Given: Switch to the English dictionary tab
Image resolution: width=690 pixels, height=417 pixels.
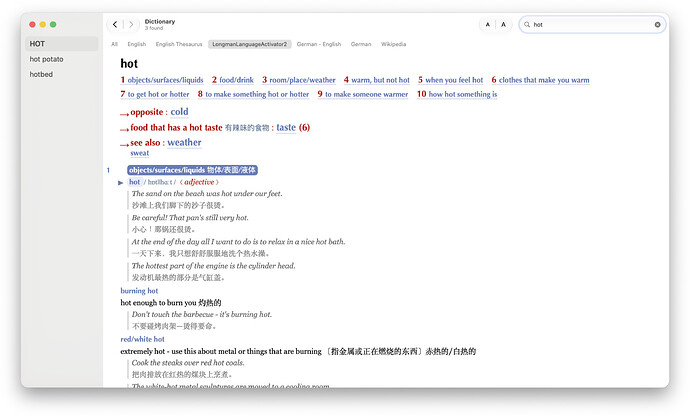Looking at the screenshot, I should [136, 44].
